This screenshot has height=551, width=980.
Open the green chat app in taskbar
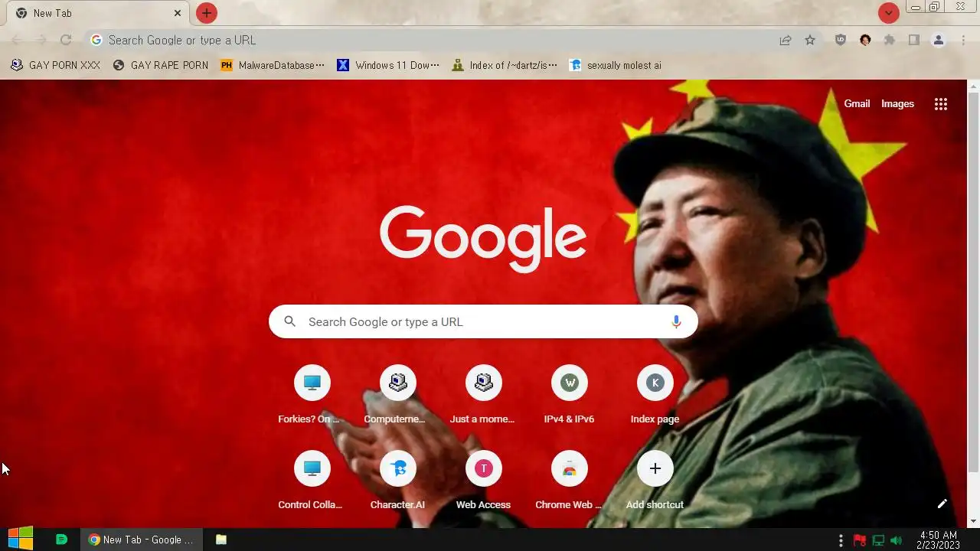coord(62,540)
